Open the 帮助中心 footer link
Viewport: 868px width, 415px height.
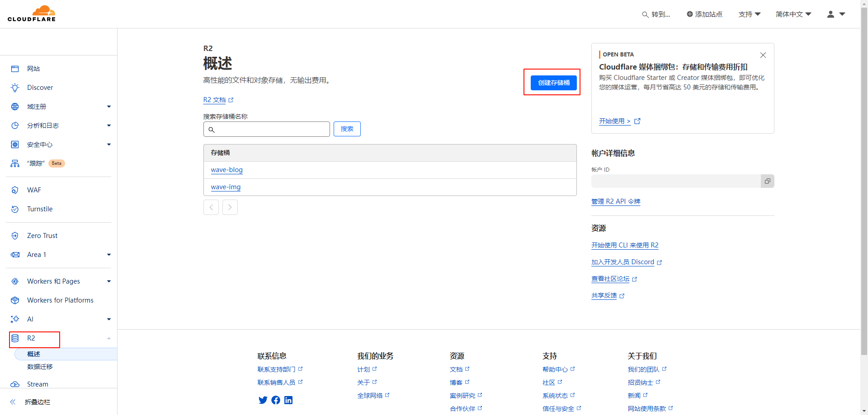pos(558,369)
